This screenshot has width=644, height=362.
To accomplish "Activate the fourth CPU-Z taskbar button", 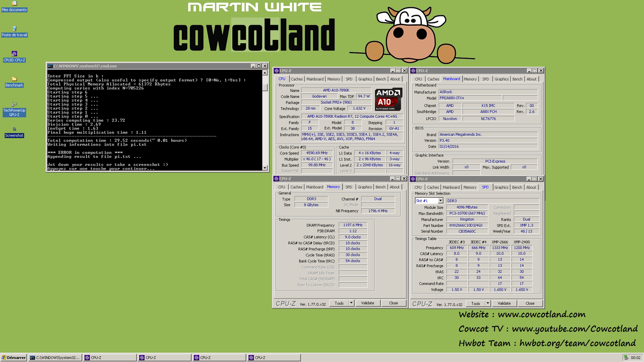I will coord(274,358).
